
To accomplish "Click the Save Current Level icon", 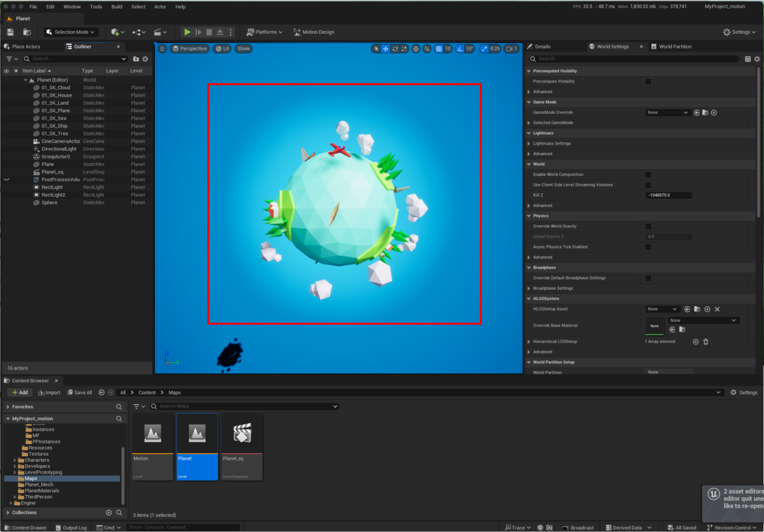I will point(9,31).
